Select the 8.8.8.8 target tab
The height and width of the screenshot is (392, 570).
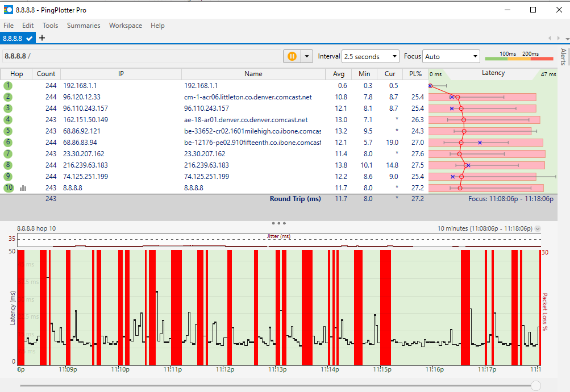coord(18,38)
